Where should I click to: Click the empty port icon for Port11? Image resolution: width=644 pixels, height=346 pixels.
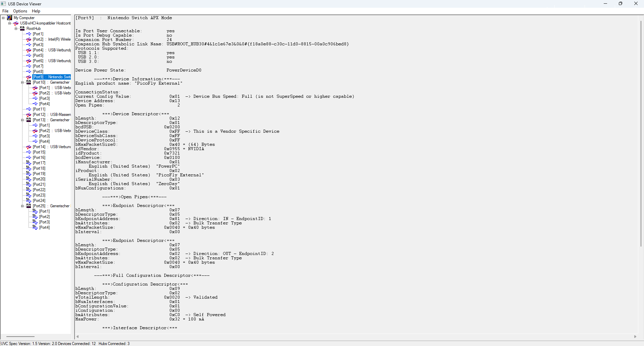click(x=29, y=109)
